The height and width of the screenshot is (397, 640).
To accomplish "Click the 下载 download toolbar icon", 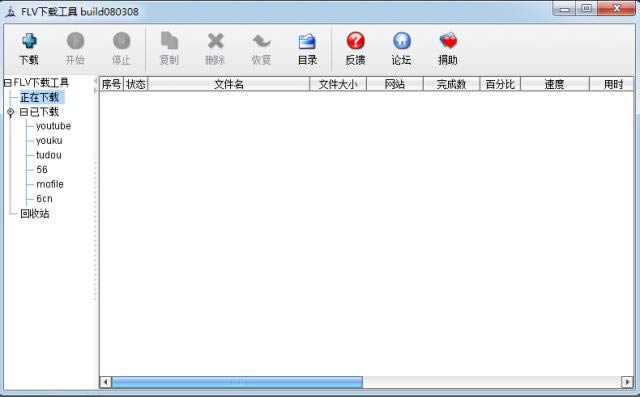I will 29,41.
